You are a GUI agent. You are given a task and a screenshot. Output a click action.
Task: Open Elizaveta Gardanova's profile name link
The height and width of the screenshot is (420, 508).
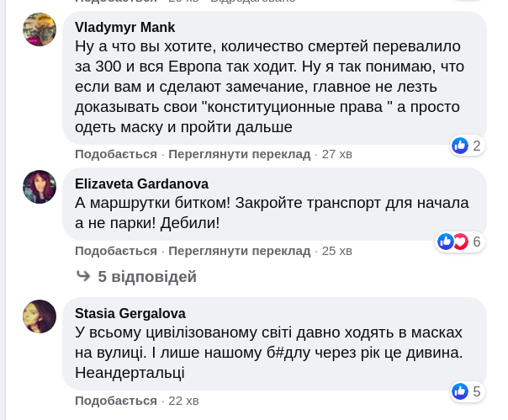[x=141, y=183]
